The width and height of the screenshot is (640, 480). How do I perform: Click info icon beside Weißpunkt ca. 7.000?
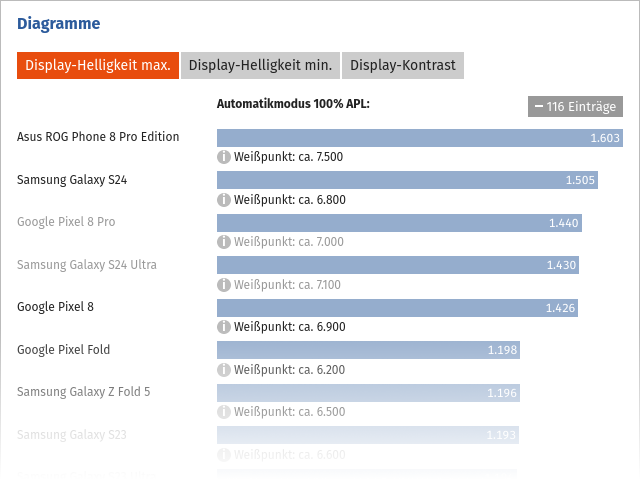224,242
